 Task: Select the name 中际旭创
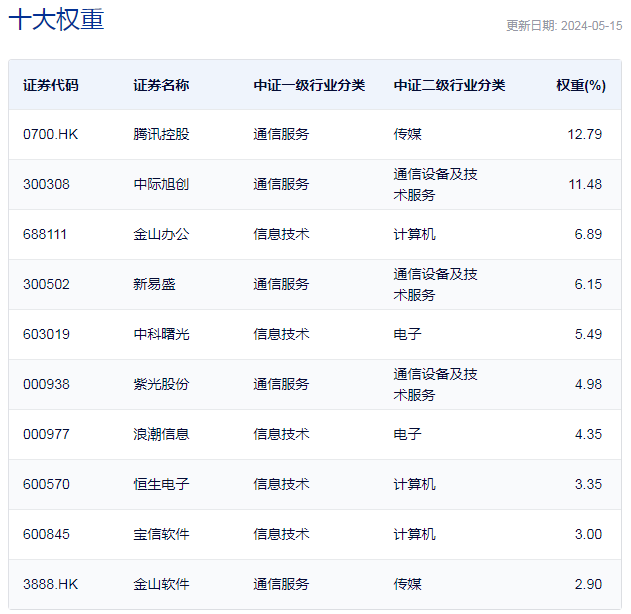point(161,184)
